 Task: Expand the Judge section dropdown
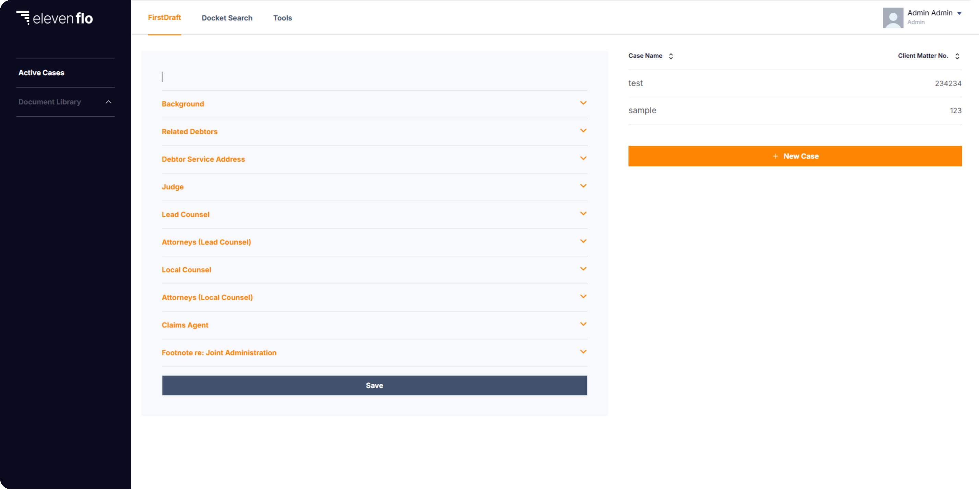[583, 186]
